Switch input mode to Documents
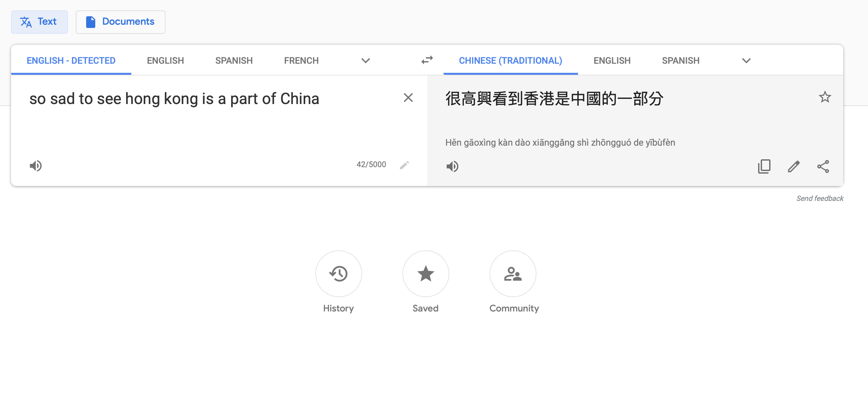868x409 pixels. click(x=120, y=21)
